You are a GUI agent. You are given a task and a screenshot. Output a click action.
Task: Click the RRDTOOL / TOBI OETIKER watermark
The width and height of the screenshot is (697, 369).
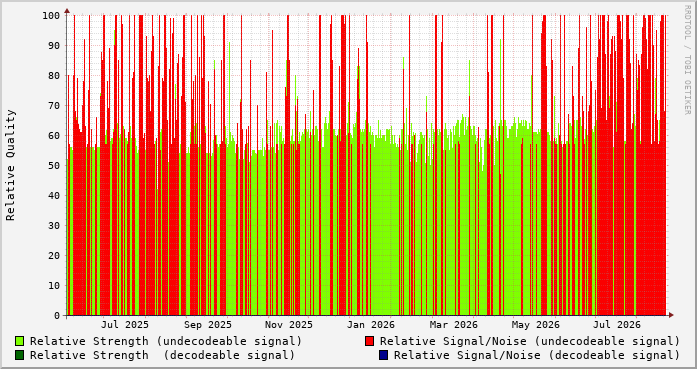tap(687, 60)
